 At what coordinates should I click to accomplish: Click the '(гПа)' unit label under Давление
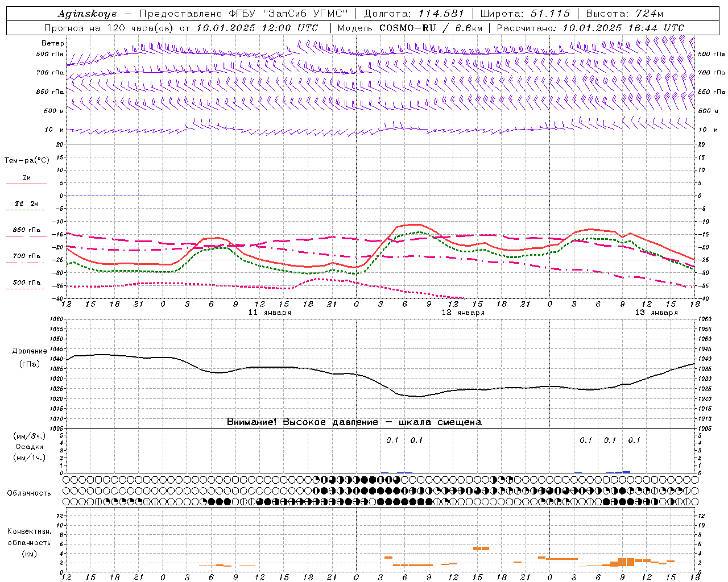[x=30, y=364]
